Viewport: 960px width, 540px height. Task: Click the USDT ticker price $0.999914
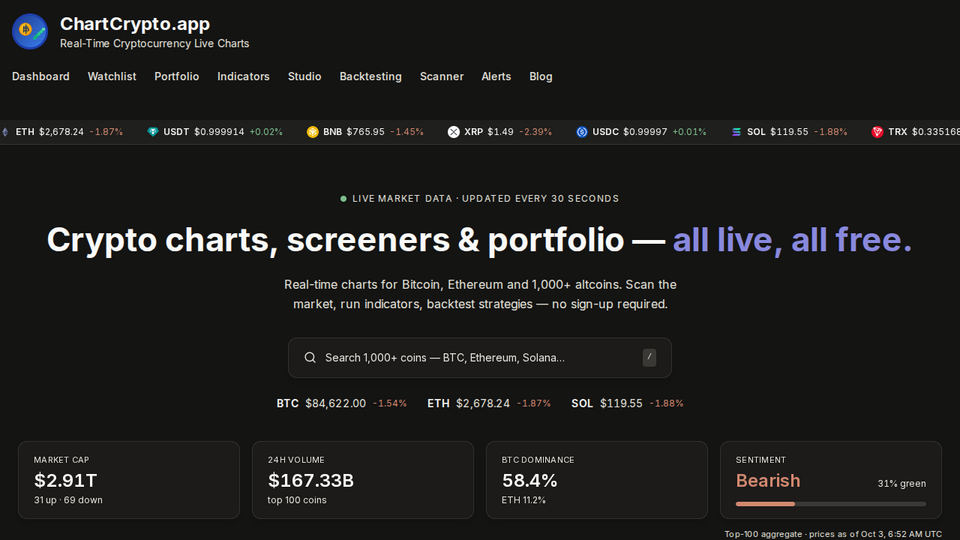coord(219,132)
